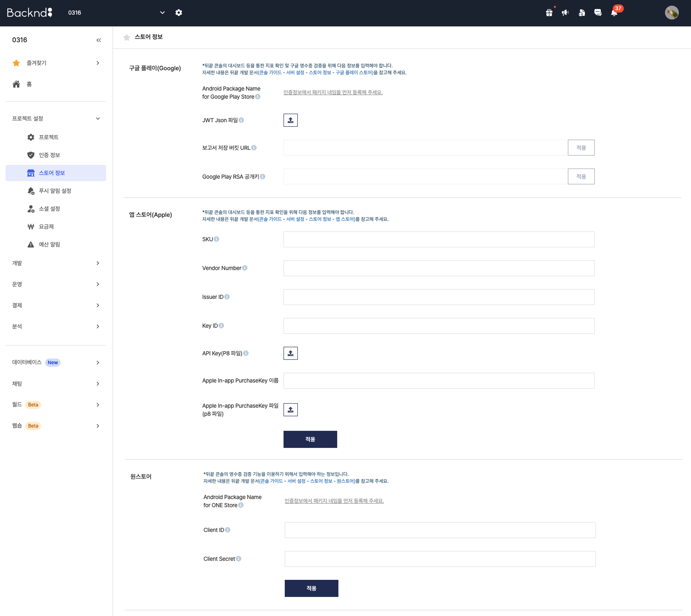The width and height of the screenshot is (691, 616).
Task: Click the chat message icon in header
Action: click(598, 13)
